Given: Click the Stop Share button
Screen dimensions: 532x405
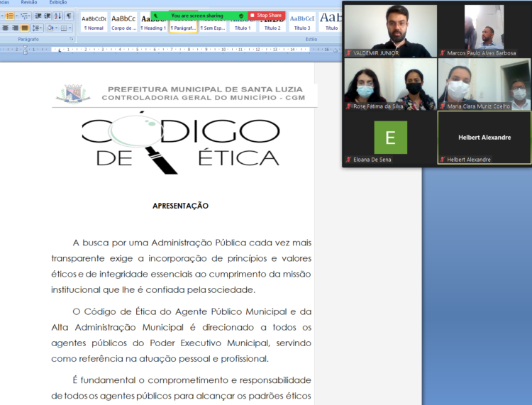Looking at the screenshot, I should pos(267,15).
